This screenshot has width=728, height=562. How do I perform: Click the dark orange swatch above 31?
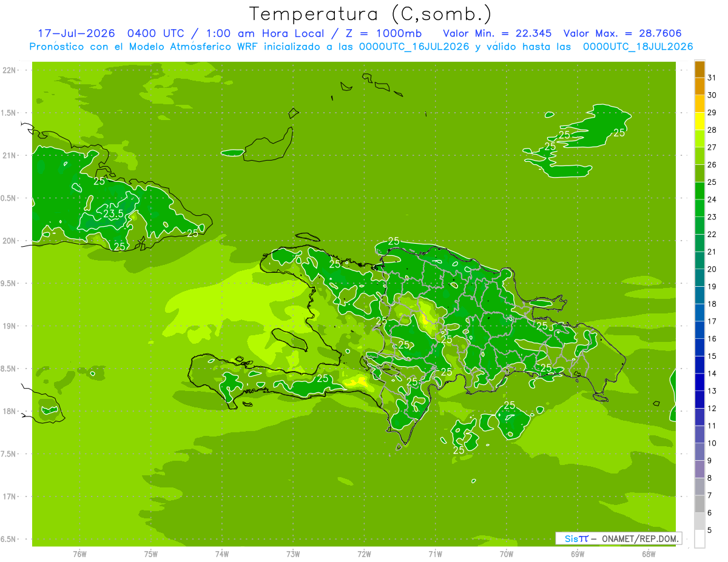pos(699,69)
